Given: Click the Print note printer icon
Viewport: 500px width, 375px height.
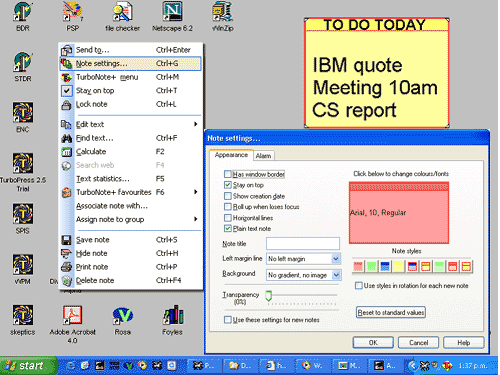Looking at the screenshot, I should point(66,267).
